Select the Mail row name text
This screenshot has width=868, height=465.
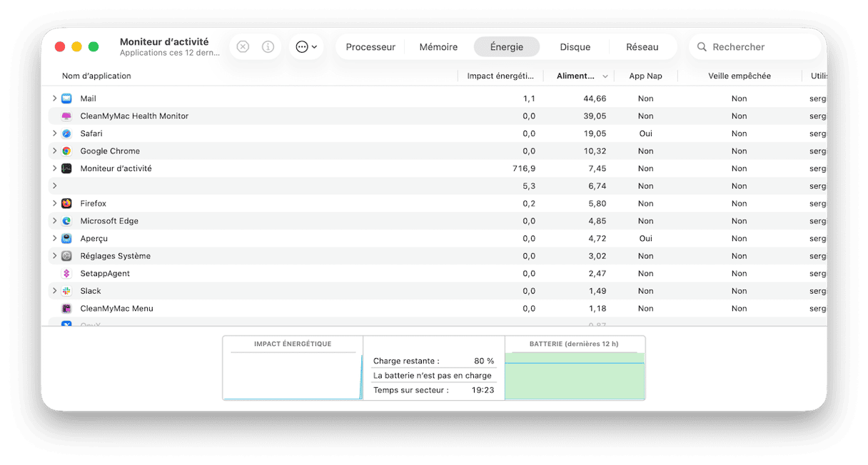tap(89, 98)
